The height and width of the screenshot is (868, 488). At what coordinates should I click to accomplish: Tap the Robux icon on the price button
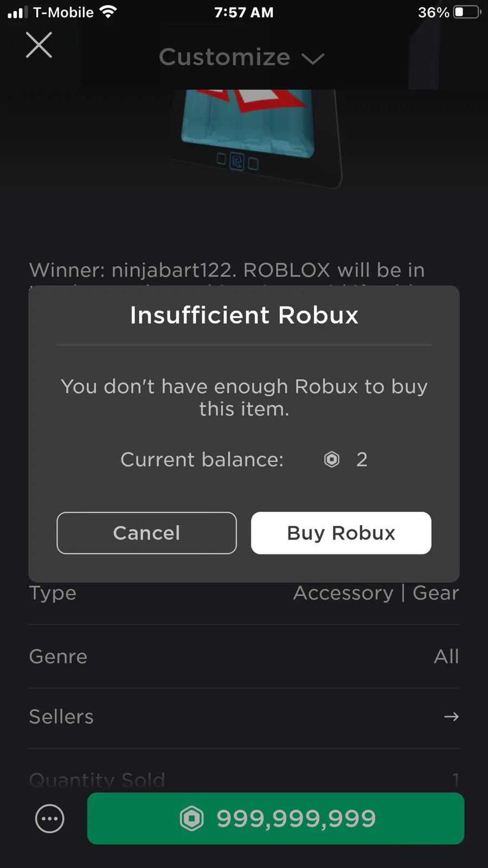point(192,819)
